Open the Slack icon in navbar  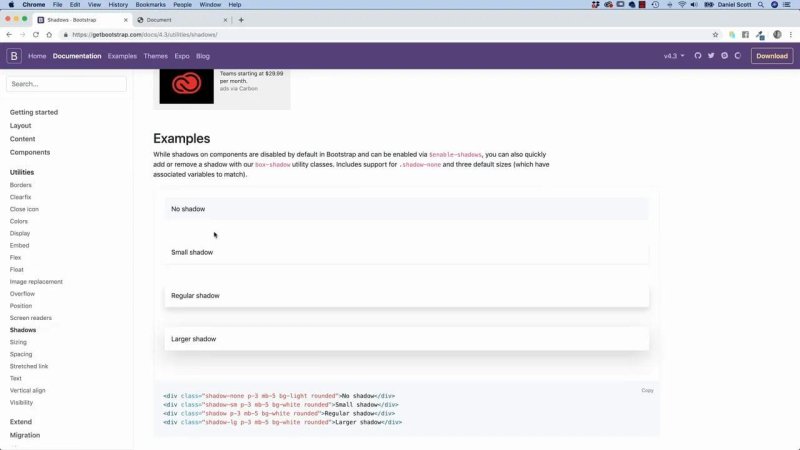[724, 56]
